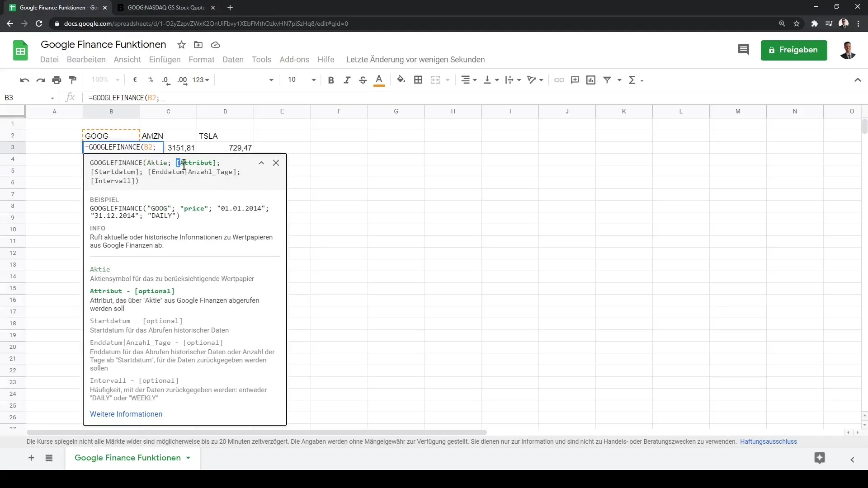Select cell C2 containing AMZN

pyautogui.click(x=168, y=136)
